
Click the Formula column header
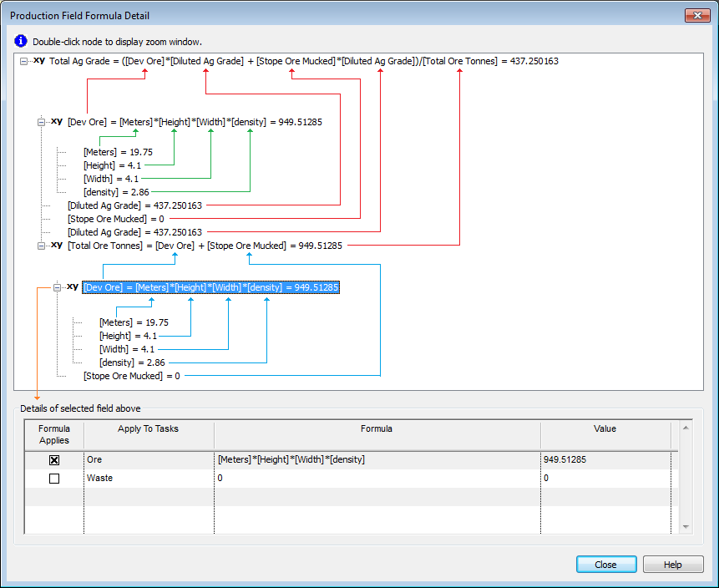[377, 429]
